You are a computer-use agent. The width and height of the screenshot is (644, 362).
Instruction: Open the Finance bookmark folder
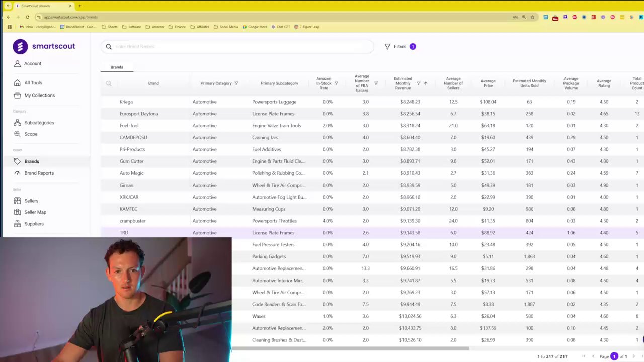177,27
